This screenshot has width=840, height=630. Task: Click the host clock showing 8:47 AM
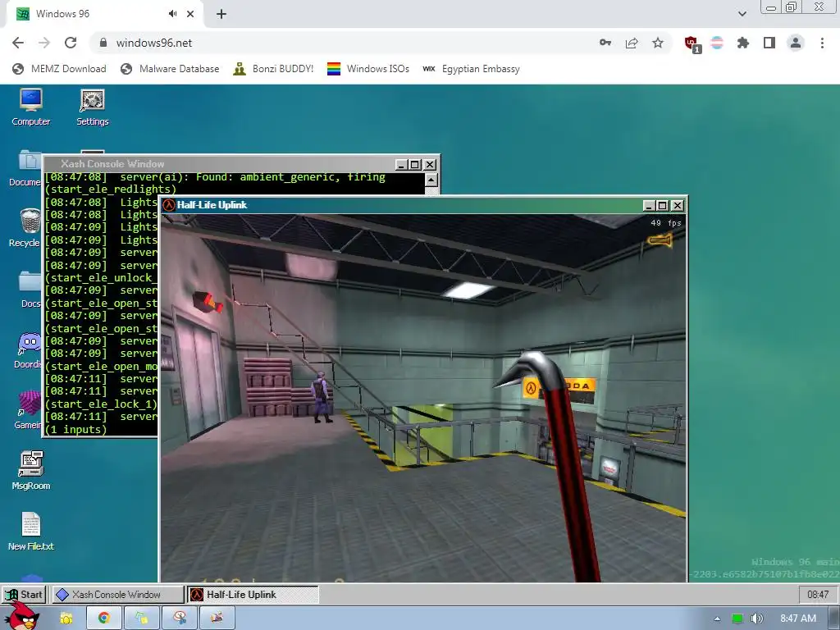(798, 619)
